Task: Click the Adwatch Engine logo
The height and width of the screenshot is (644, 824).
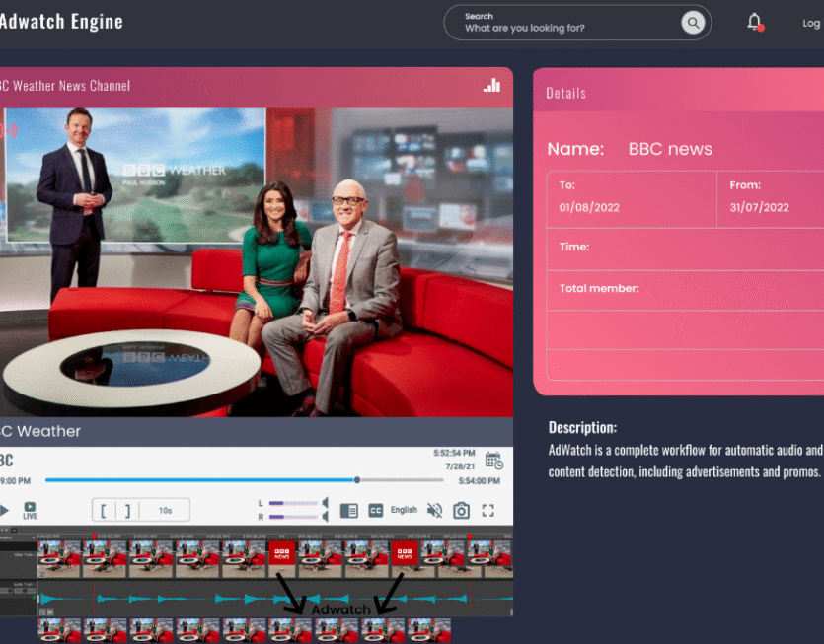Action: pos(61,22)
